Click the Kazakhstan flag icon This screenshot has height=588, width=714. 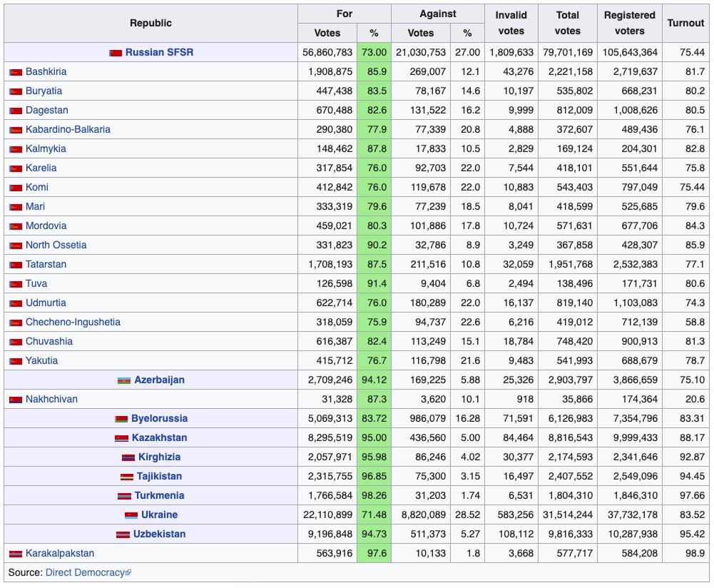pos(121,438)
